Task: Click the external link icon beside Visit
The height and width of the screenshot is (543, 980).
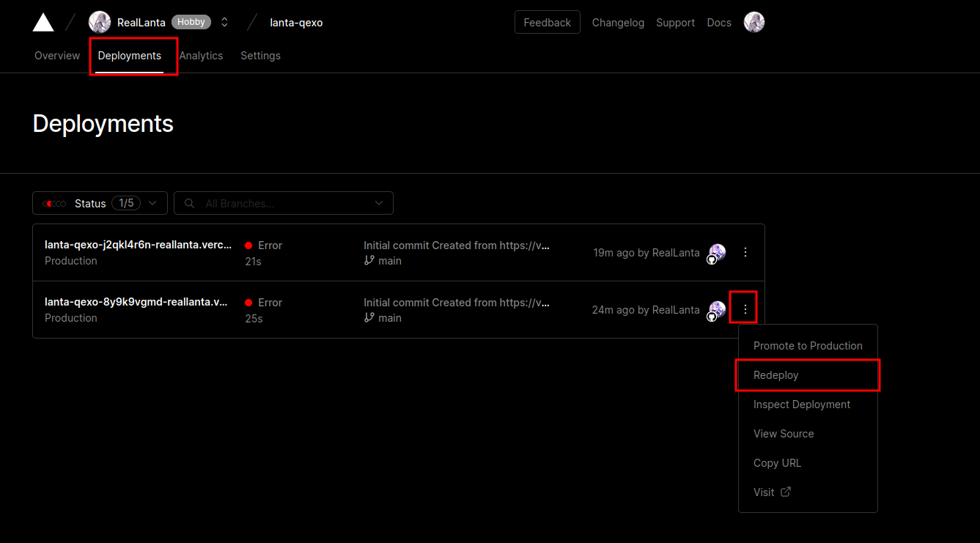Action: tap(786, 492)
